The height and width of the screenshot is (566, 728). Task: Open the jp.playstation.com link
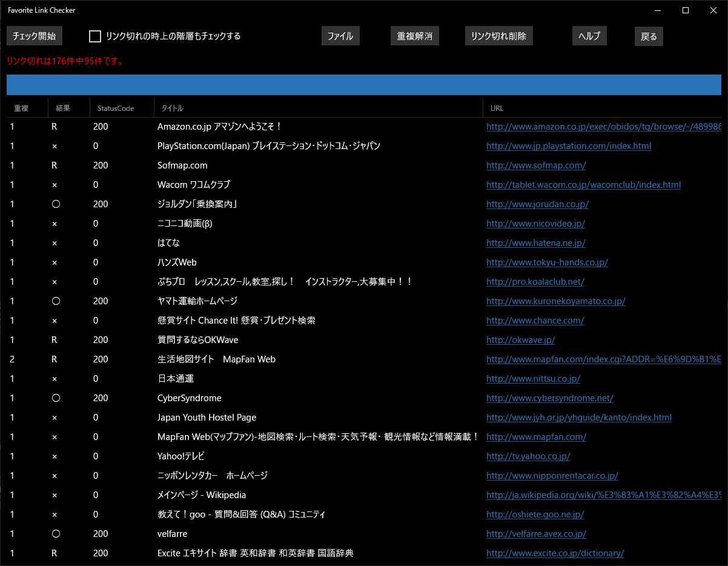(569, 146)
